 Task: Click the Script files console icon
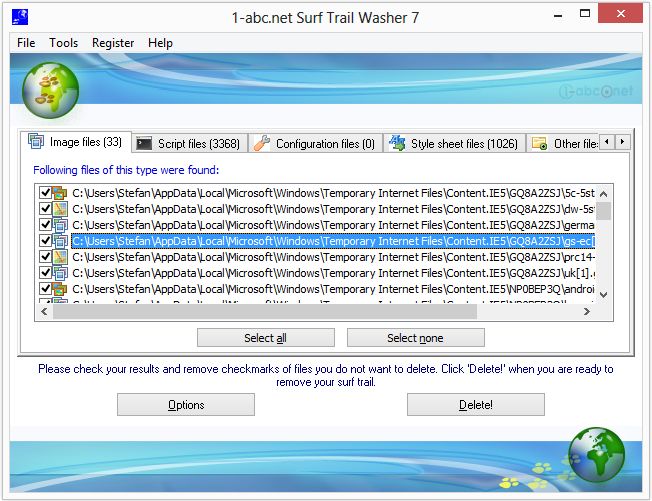click(x=144, y=143)
